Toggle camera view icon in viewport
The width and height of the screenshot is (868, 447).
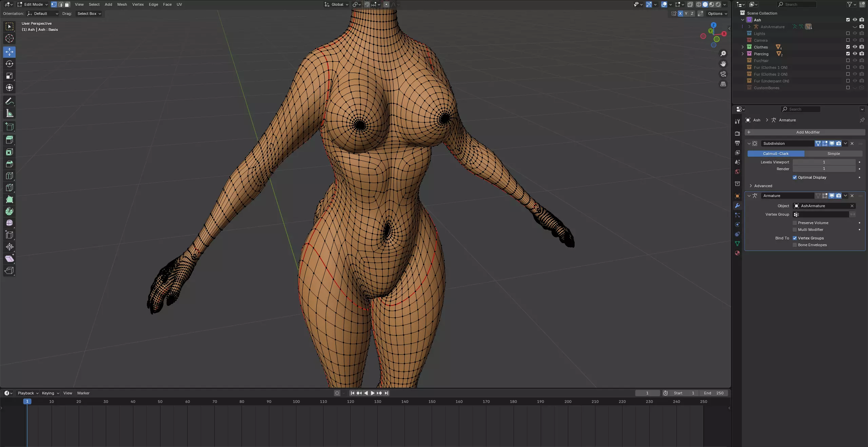click(723, 74)
